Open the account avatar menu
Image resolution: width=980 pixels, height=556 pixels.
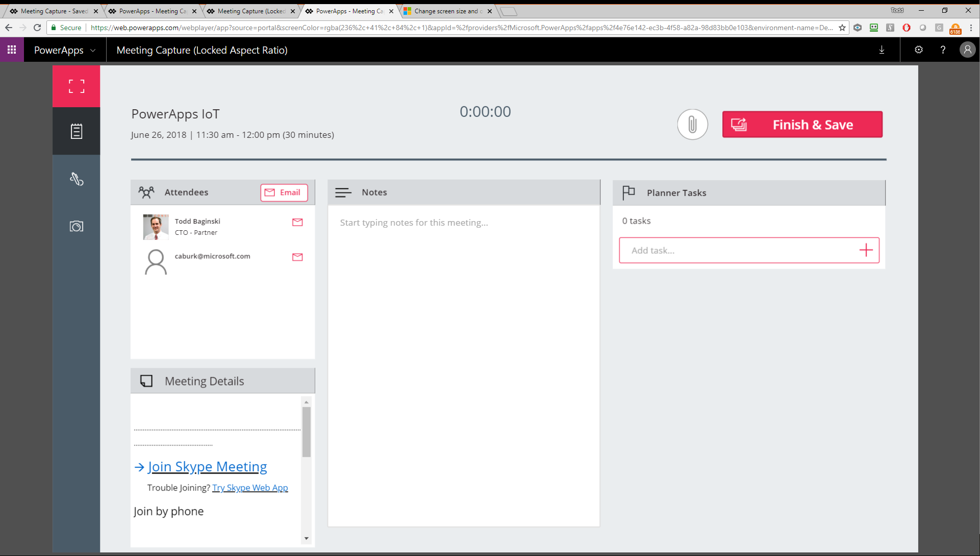tap(968, 50)
